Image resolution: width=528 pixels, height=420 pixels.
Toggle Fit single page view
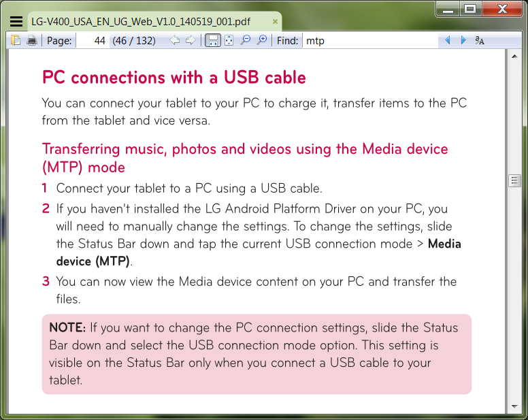pos(229,41)
